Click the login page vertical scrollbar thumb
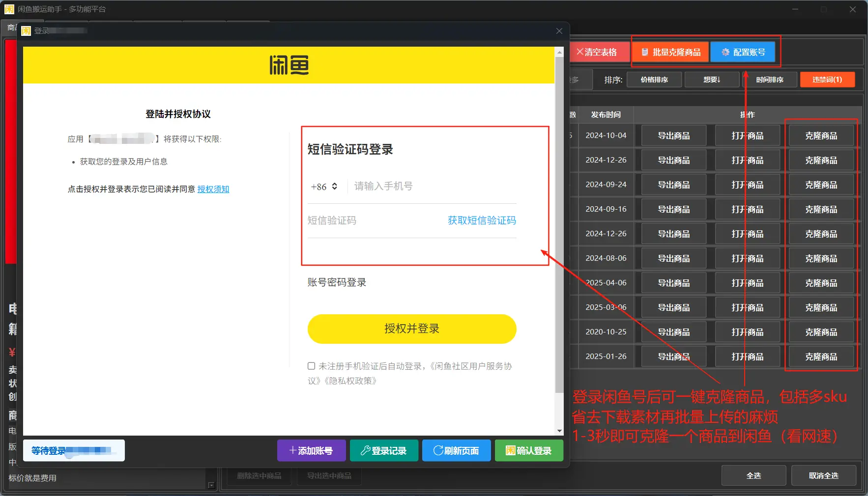This screenshot has width=868, height=496. coord(559,224)
